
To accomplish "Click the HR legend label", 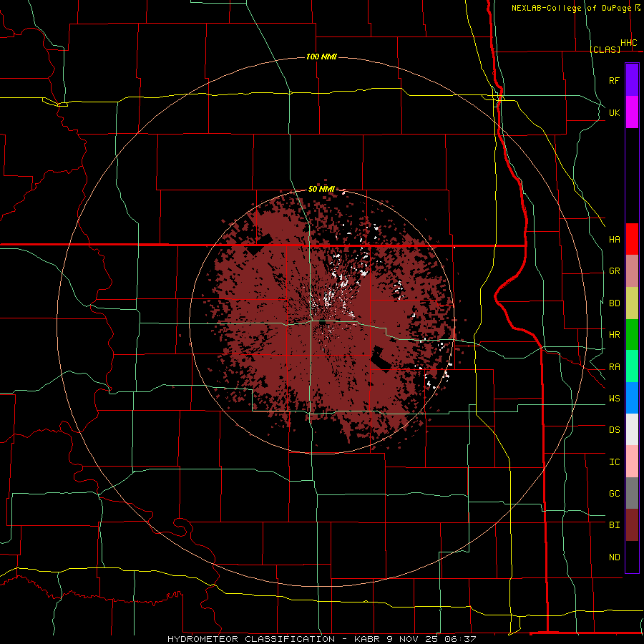I will (x=615, y=335).
